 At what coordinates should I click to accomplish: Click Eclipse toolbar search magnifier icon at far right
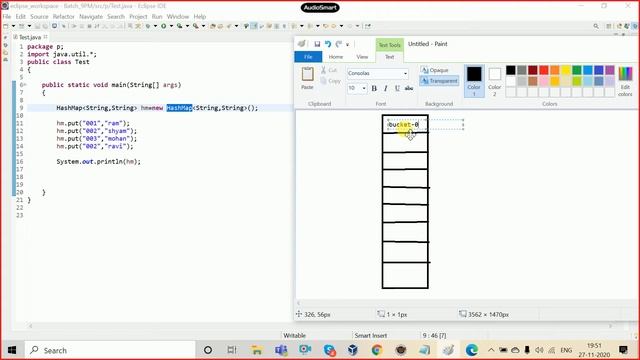[596, 26]
